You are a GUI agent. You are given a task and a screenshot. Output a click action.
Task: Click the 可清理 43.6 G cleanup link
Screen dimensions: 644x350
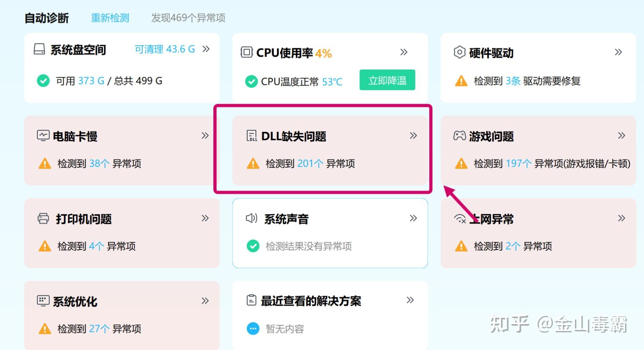pos(165,49)
